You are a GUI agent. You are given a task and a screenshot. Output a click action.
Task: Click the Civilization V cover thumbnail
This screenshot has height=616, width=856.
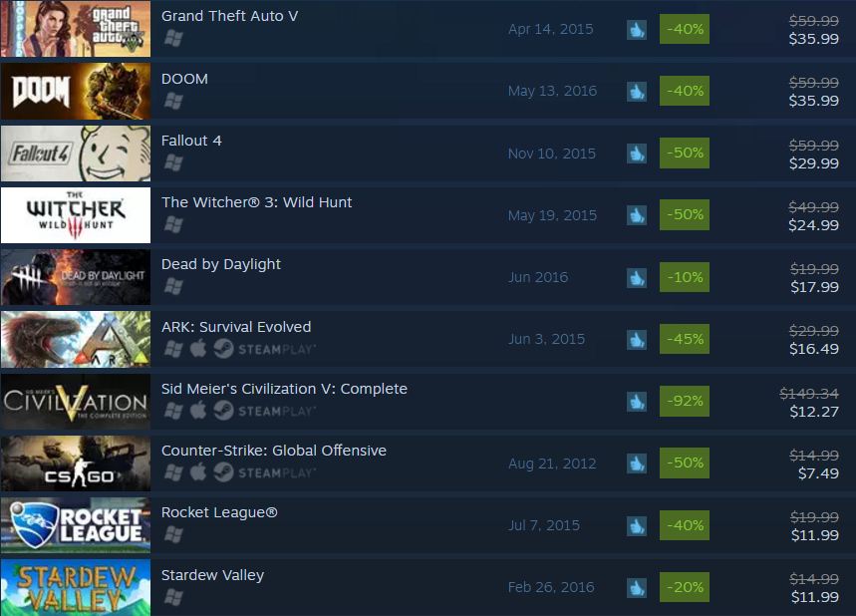[x=76, y=401]
